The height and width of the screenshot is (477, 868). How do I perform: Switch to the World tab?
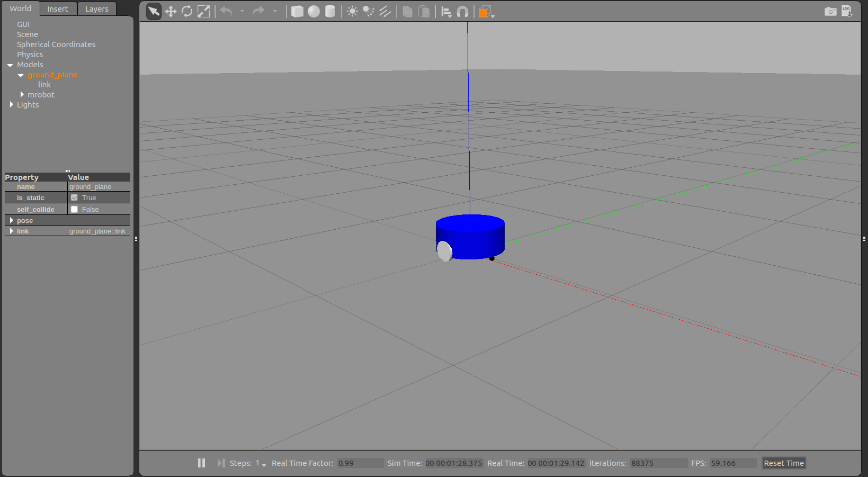coord(21,8)
